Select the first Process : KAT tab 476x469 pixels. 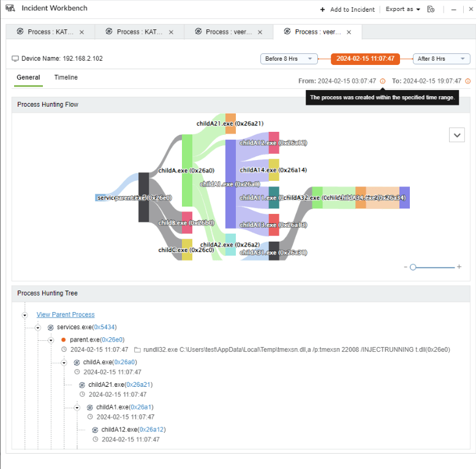(50, 32)
